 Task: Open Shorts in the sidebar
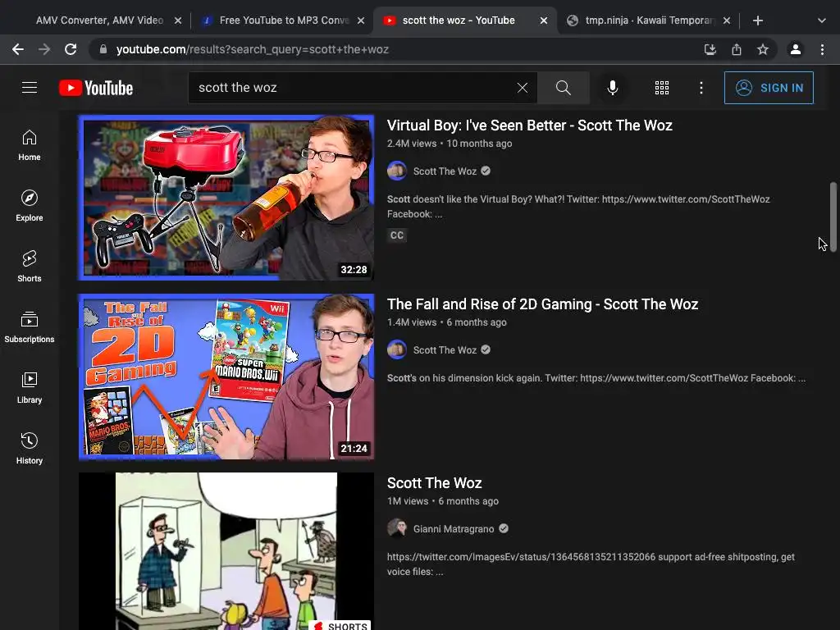tap(30, 267)
